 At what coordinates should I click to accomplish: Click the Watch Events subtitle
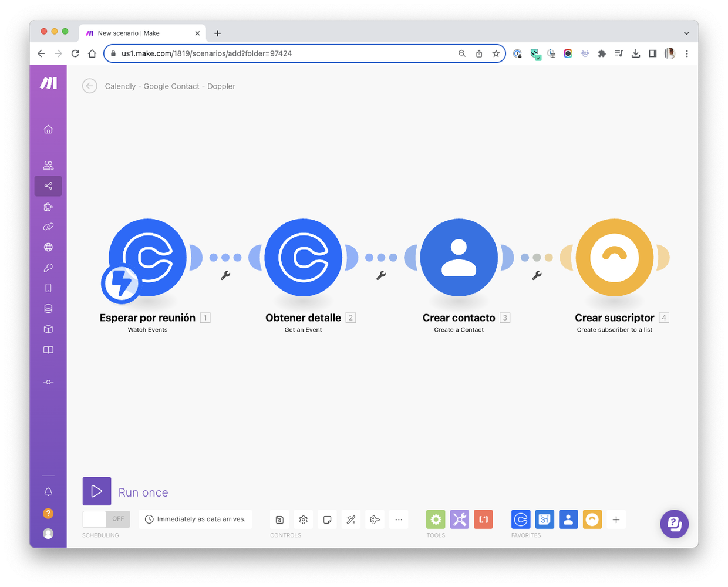pos(147,330)
